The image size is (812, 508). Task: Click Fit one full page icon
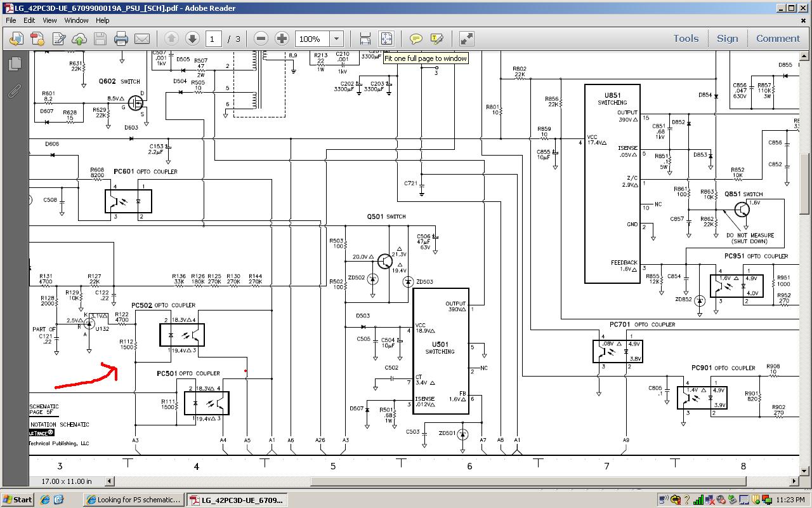(x=386, y=39)
